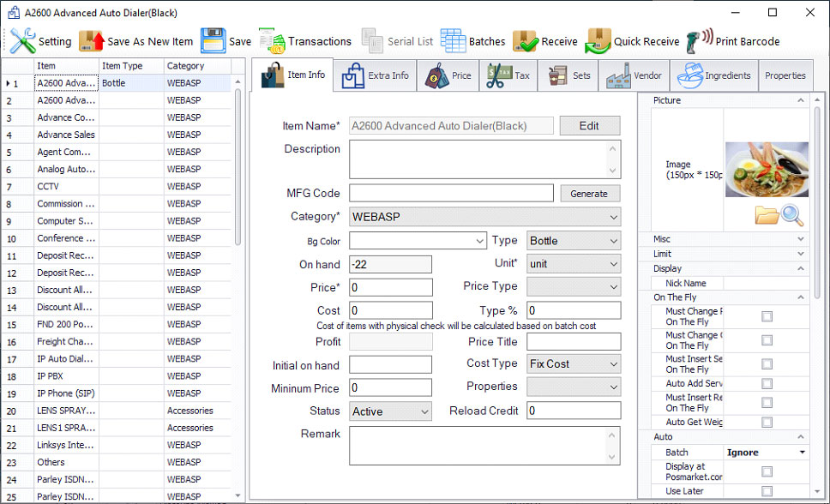
Task: Sort list by Category column header
Action: tap(197, 66)
